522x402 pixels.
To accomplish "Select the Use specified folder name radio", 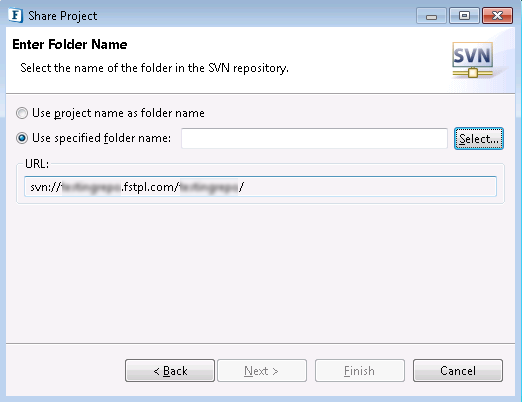I will point(22,138).
